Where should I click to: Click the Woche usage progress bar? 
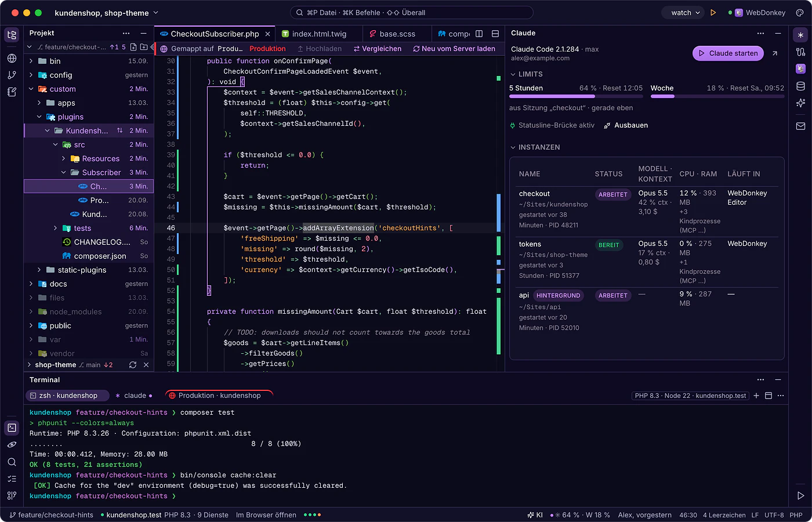pyautogui.click(x=717, y=96)
